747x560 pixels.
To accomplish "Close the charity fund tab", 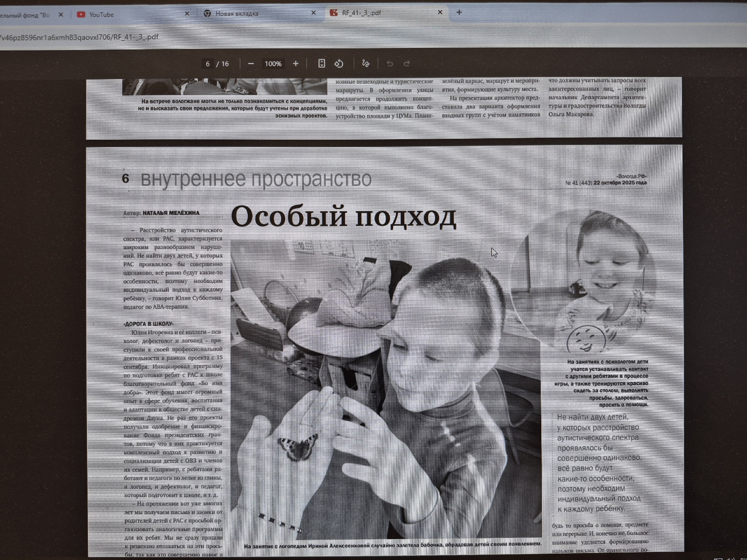I will (61, 15).
